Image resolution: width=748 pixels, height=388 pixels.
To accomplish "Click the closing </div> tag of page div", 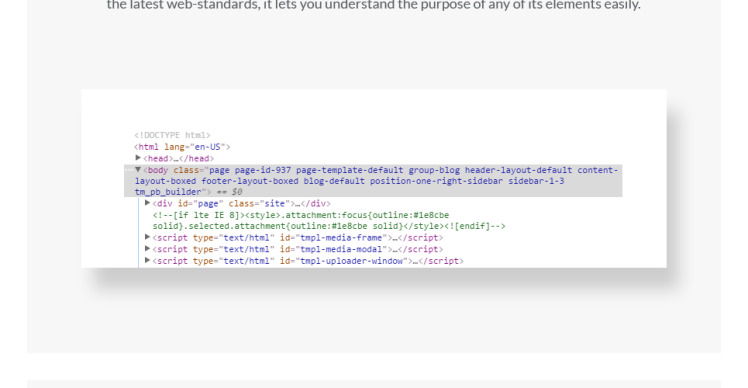I will [x=316, y=203].
